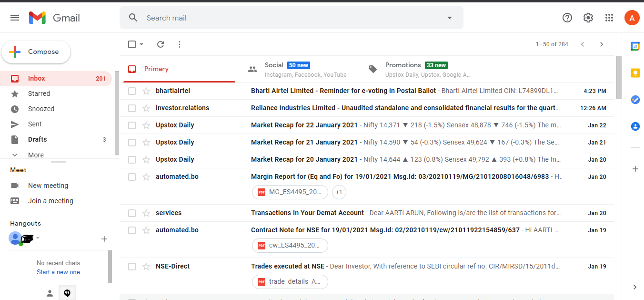The height and width of the screenshot is (300, 644).
Task: Open the Starred folder
Action: click(56, 93)
